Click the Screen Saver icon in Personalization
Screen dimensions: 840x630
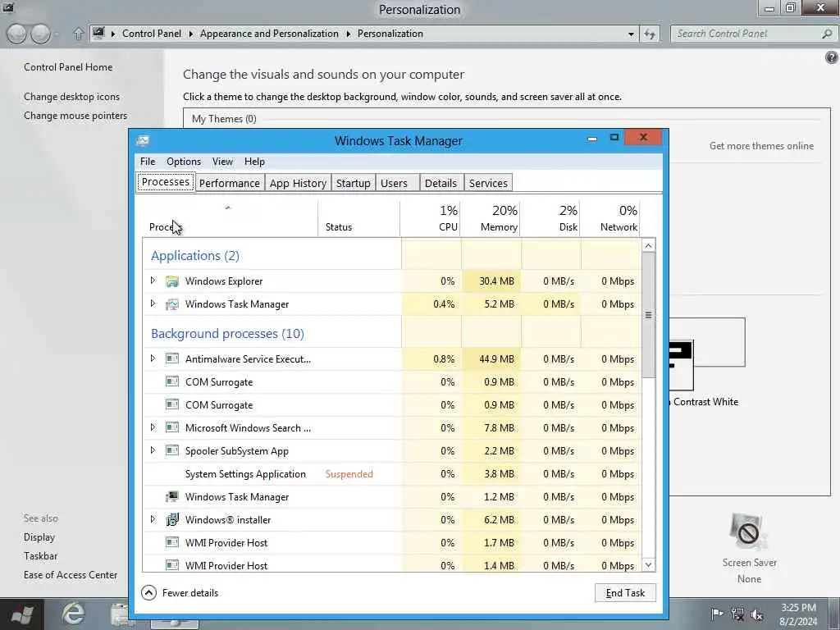(748, 532)
